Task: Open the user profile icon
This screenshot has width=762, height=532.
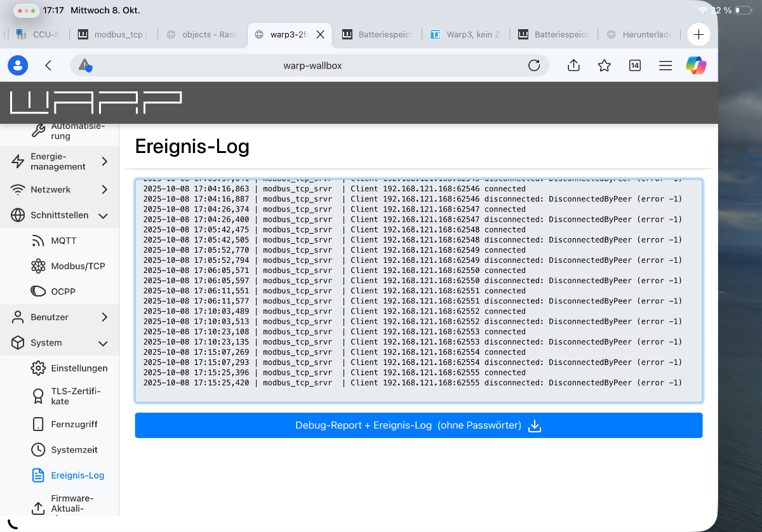Action: coord(18,65)
